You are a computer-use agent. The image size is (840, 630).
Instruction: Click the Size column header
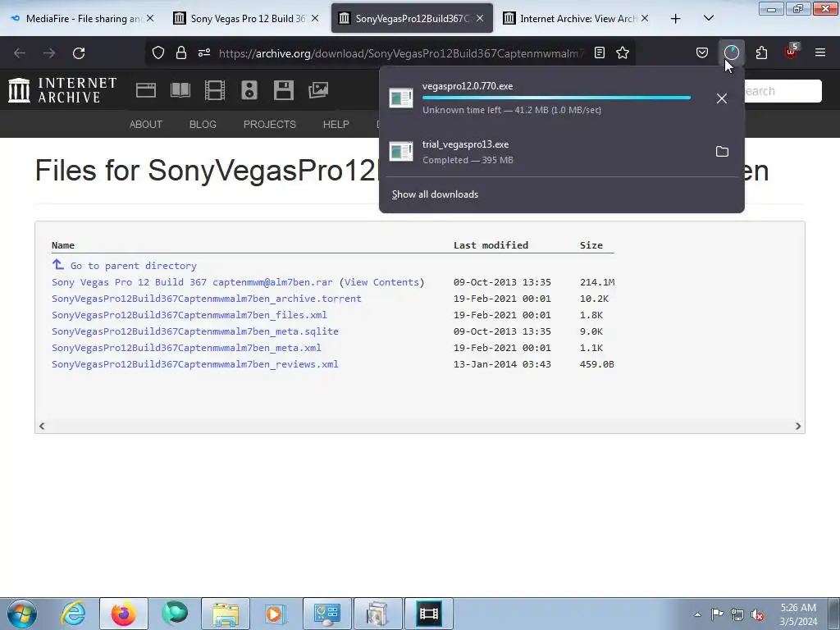[591, 244]
